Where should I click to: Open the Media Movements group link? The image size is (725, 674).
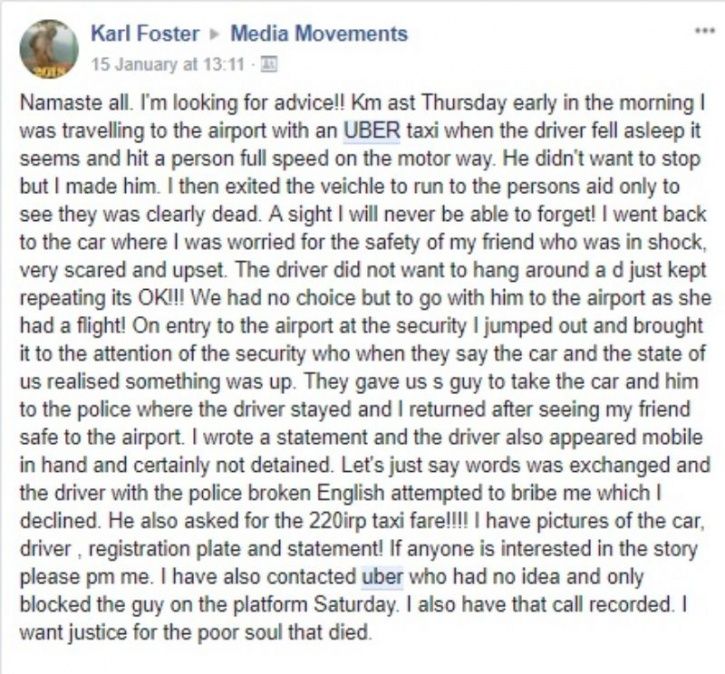coord(319,34)
